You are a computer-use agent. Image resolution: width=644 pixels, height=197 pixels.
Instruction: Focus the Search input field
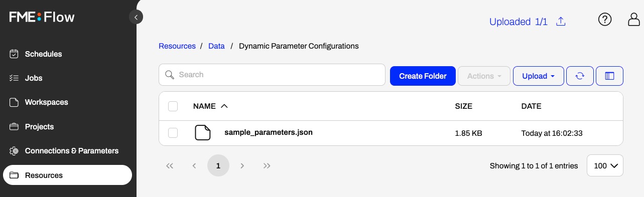tap(272, 75)
